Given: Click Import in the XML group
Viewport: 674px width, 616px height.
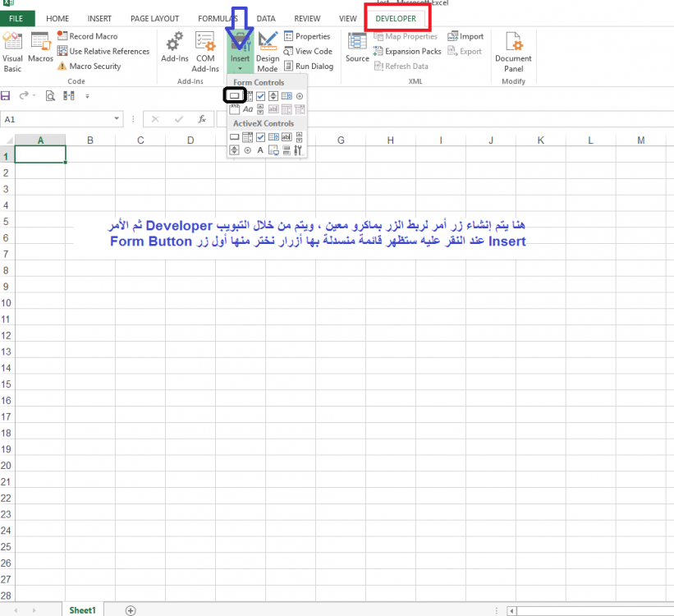Looking at the screenshot, I should pyautogui.click(x=465, y=36).
